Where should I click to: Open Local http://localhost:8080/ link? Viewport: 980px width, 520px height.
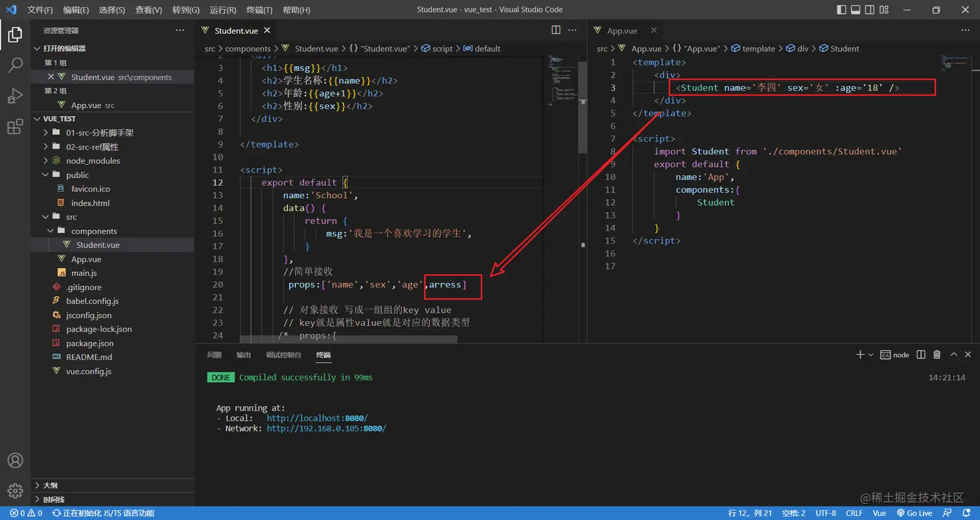[x=317, y=418]
